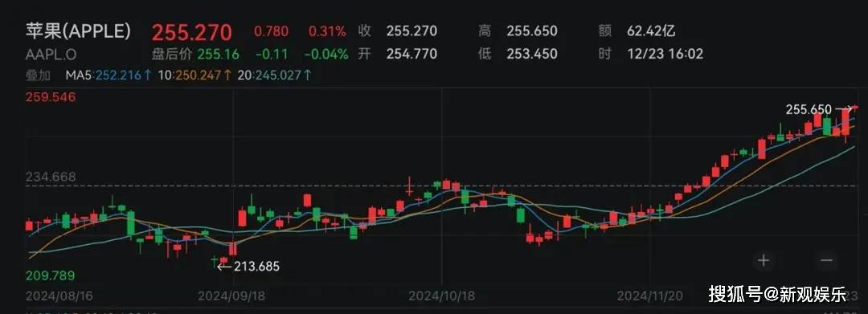Image resolution: width=868 pixels, height=314 pixels.
Task: Click the AAPL.O ticker symbol
Action: (x=51, y=54)
